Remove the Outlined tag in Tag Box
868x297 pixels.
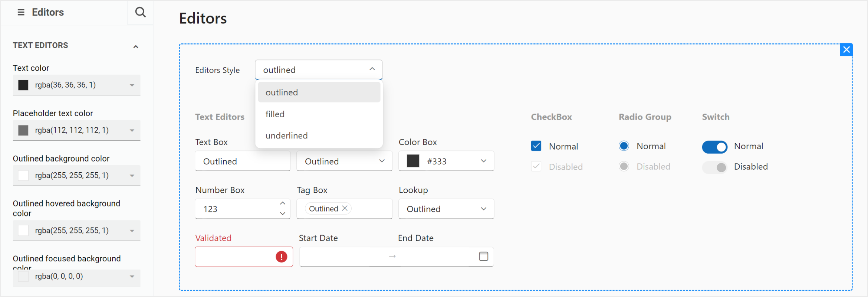pyautogui.click(x=345, y=208)
